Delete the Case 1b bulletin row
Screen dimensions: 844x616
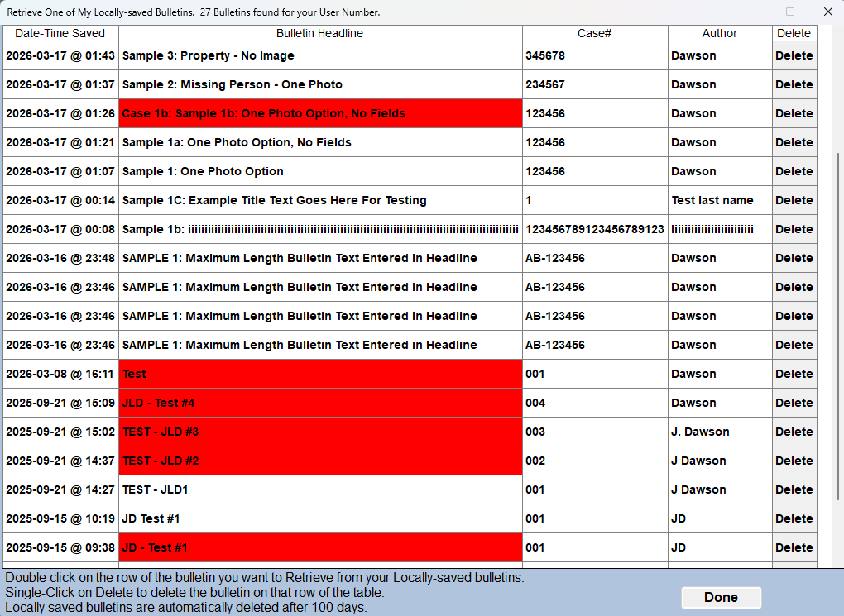pyautogui.click(x=794, y=113)
